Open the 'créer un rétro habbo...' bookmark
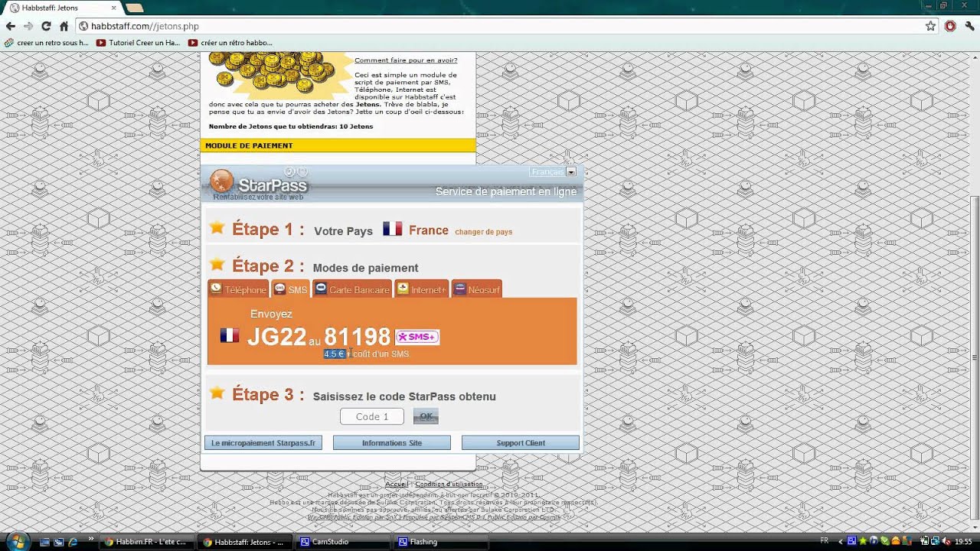 pyautogui.click(x=230, y=43)
